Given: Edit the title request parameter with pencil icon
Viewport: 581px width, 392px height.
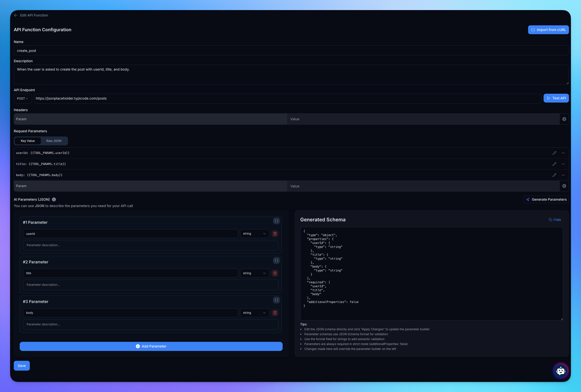Looking at the screenshot, I should point(554,164).
